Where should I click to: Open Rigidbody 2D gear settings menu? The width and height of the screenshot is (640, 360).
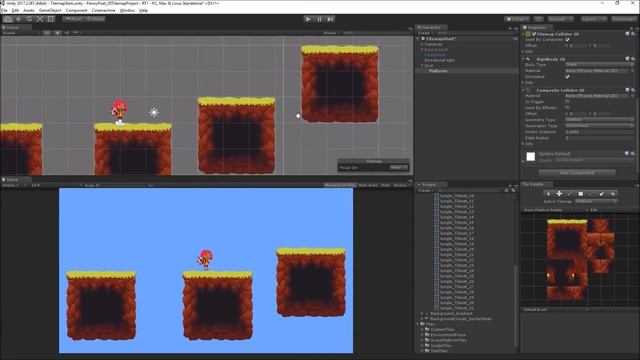pos(633,59)
